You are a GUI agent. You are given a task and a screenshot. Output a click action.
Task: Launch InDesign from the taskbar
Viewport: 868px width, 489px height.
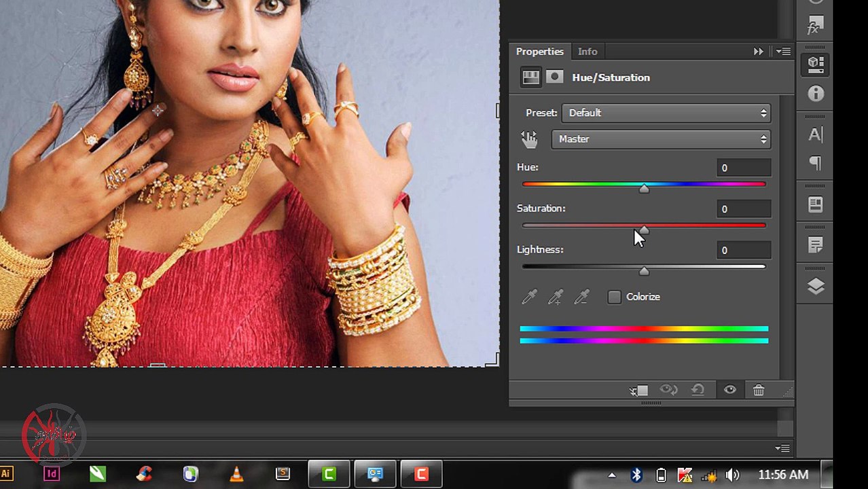(52, 474)
